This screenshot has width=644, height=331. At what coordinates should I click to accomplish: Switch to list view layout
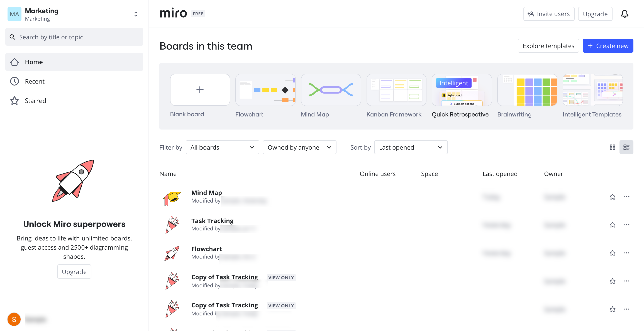coord(626,147)
